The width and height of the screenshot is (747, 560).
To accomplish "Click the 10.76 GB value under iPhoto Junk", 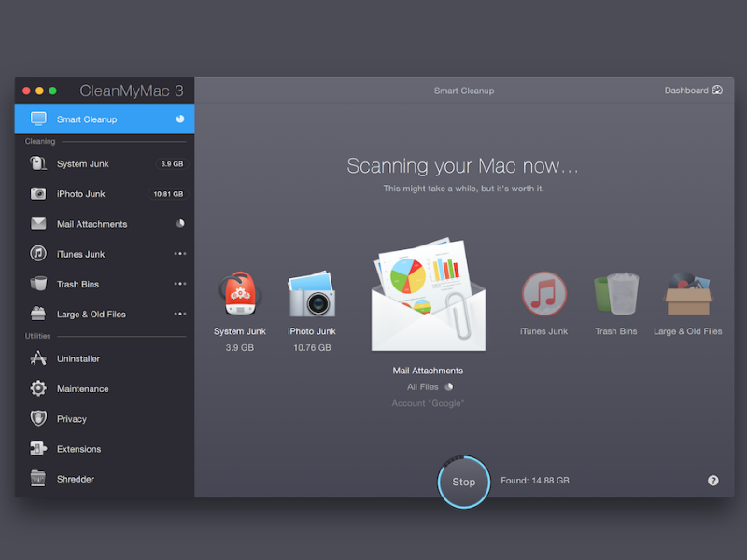I will (312, 347).
